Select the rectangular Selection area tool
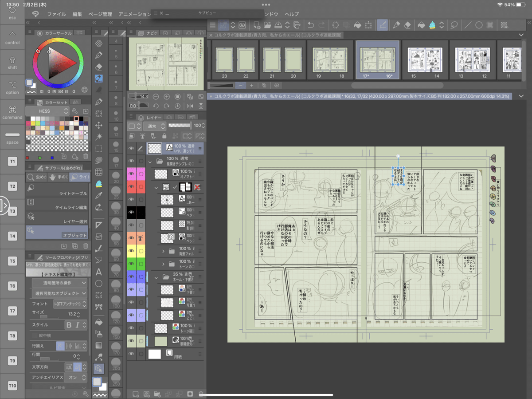Viewport: 532px width, 399px height. pyautogui.click(x=99, y=149)
